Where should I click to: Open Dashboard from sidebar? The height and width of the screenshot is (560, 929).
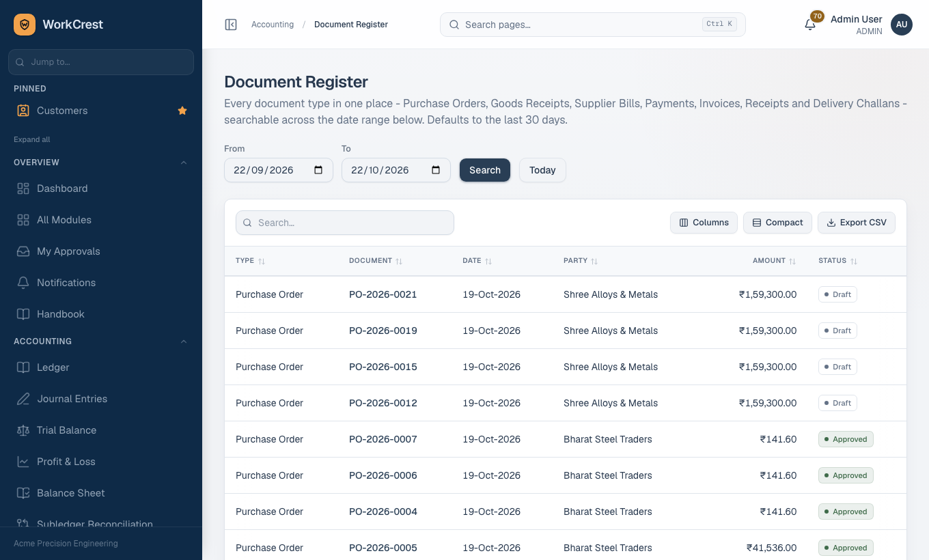pyautogui.click(x=101, y=188)
